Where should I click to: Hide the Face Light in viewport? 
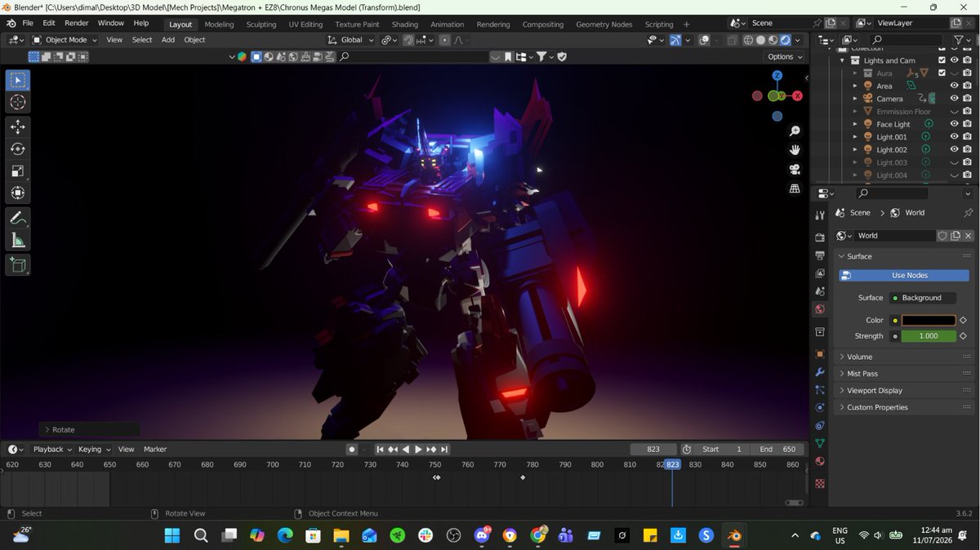(954, 124)
